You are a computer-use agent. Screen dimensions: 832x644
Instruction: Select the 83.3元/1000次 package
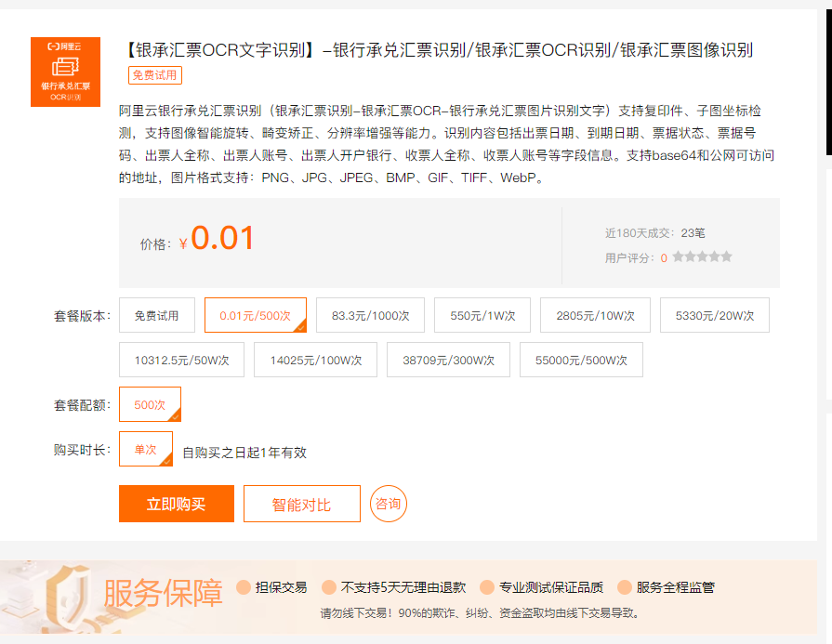(370, 315)
